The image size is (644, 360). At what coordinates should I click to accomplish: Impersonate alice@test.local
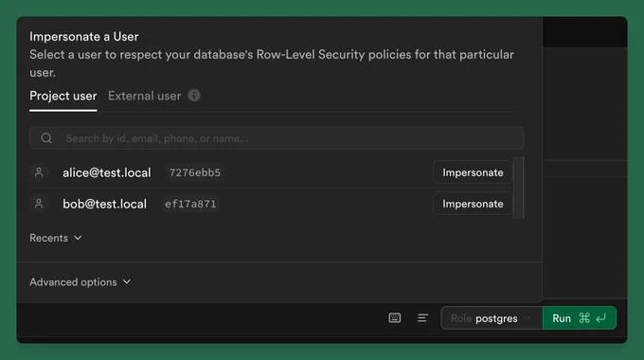coord(473,172)
